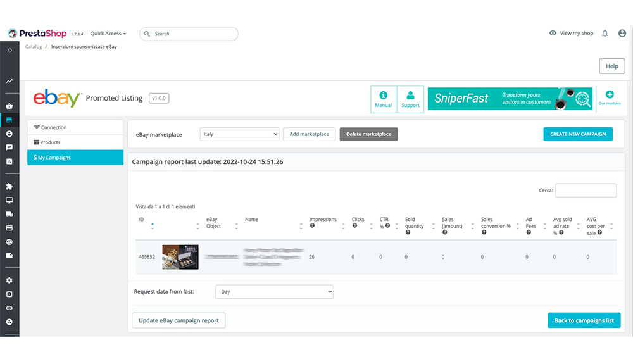Open the Customer Service chat sidebar icon
Viewport: 633px width, 364px height.
tap(9, 147)
